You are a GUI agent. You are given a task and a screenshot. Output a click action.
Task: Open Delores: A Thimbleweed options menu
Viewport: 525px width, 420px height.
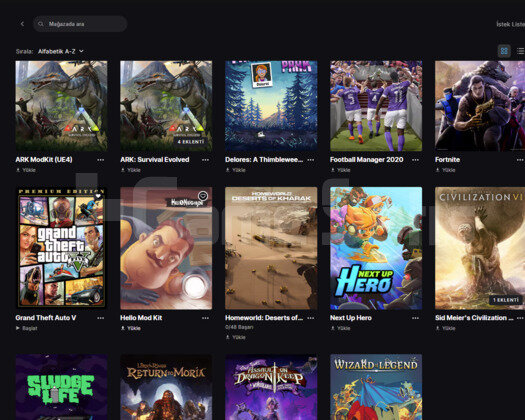311,160
